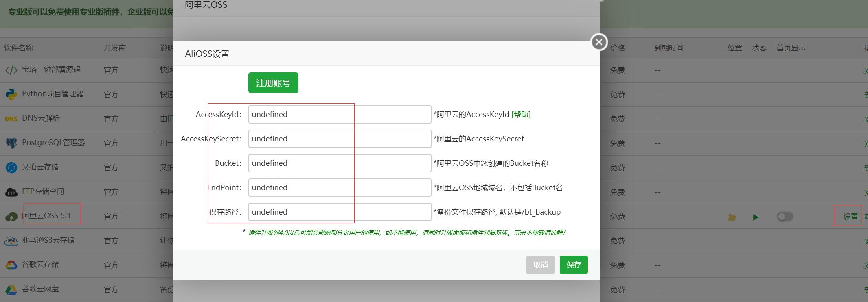Click 免费 price in 宝塔一键部署源码 row

click(617, 70)
